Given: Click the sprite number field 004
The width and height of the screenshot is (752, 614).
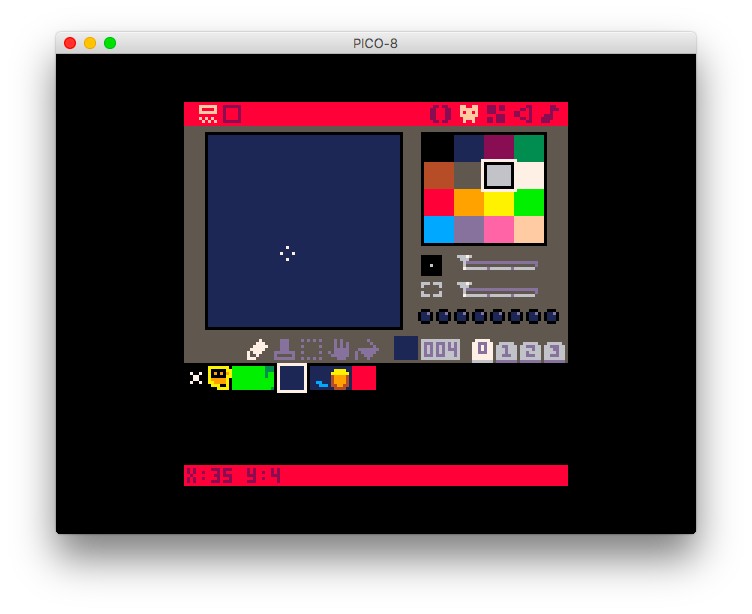Looking at the screenshot, I should point(440,350).
